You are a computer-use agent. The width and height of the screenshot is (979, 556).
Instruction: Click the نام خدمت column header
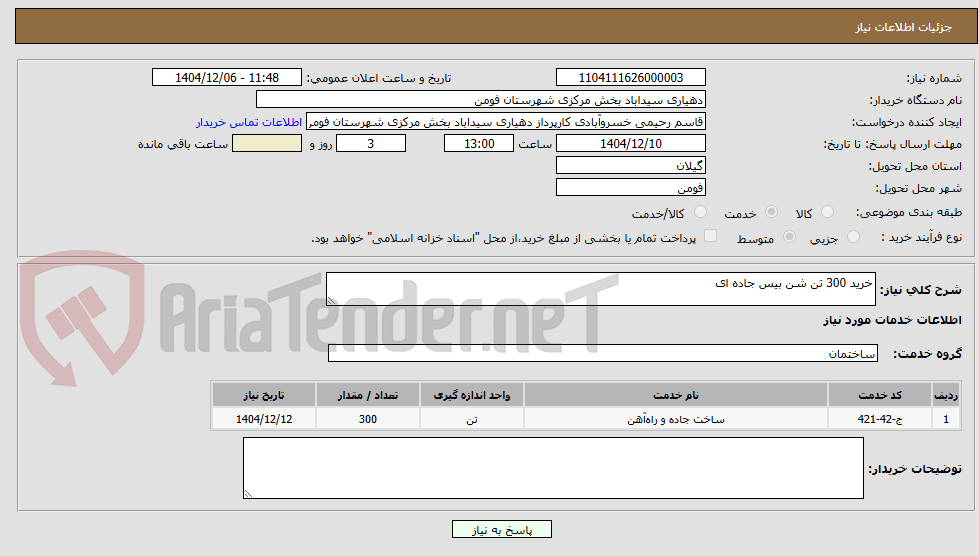coord(676,395)
